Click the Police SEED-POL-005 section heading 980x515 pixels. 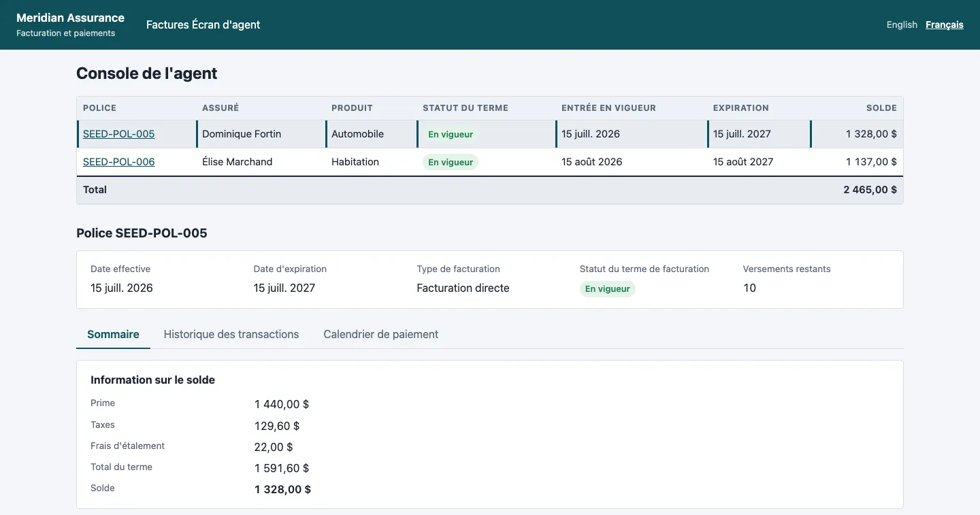click(x=142, y=233)
